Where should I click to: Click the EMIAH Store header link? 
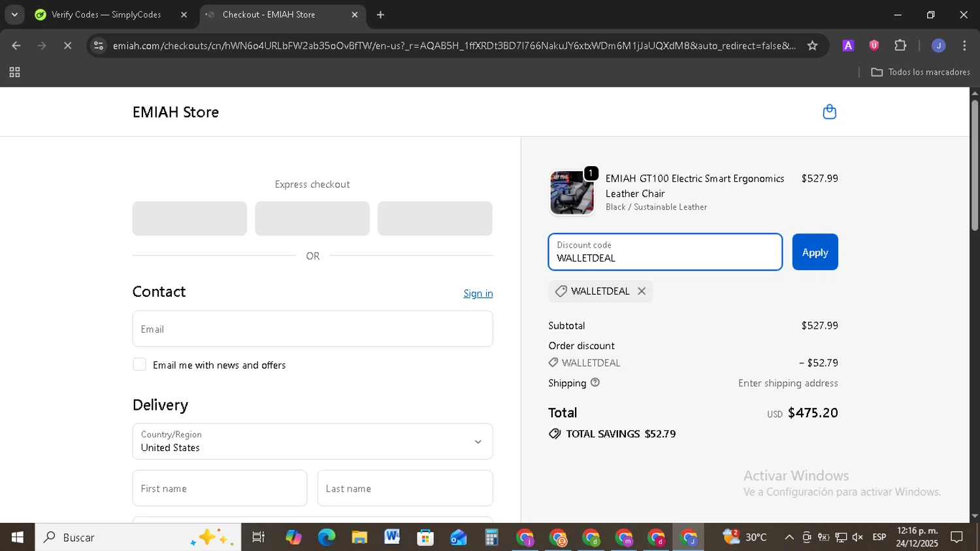click(176, 112)
